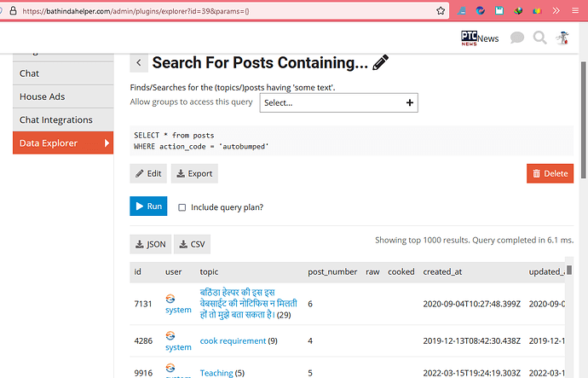Click system avatar icon in row 7131
Viewport: 588px width, 378px height.
coord(170,299)
